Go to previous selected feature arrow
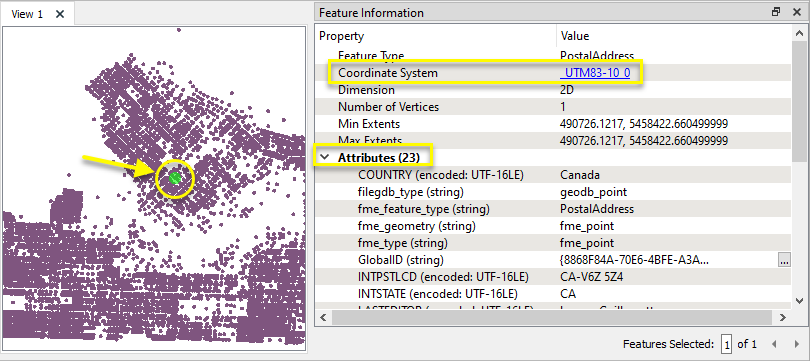Viewport: 810px width, 361px height. pyautogui.click(x=774, y=344)
